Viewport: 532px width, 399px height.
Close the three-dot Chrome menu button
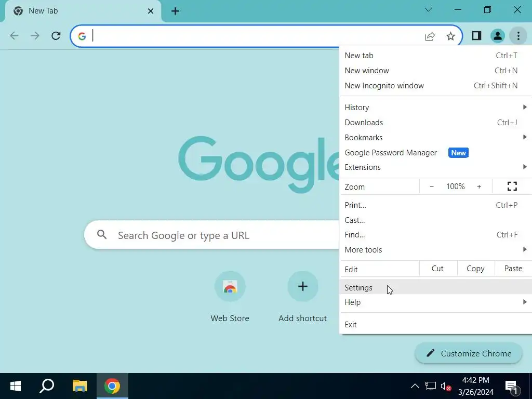[x=518, y=36]
